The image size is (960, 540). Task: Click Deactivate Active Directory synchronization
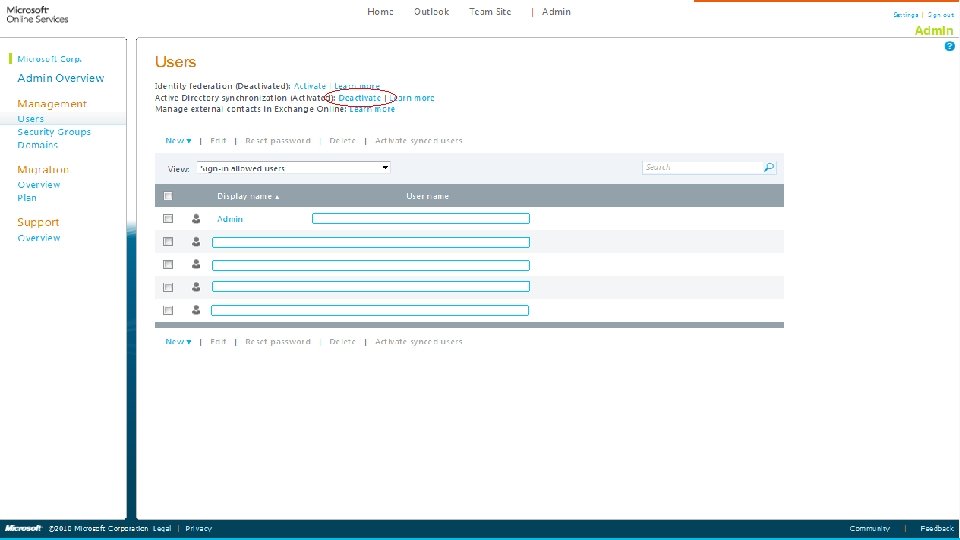click(x=359, y=98)
